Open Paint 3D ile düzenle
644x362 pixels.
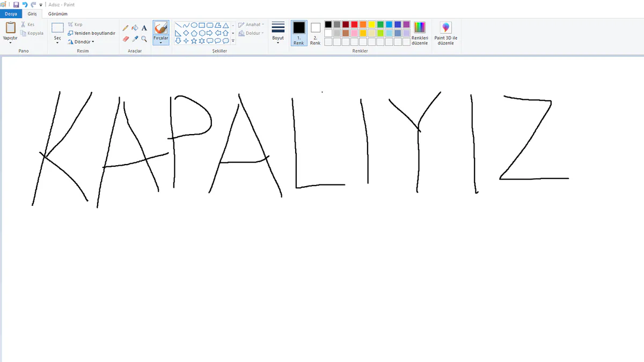445,33
